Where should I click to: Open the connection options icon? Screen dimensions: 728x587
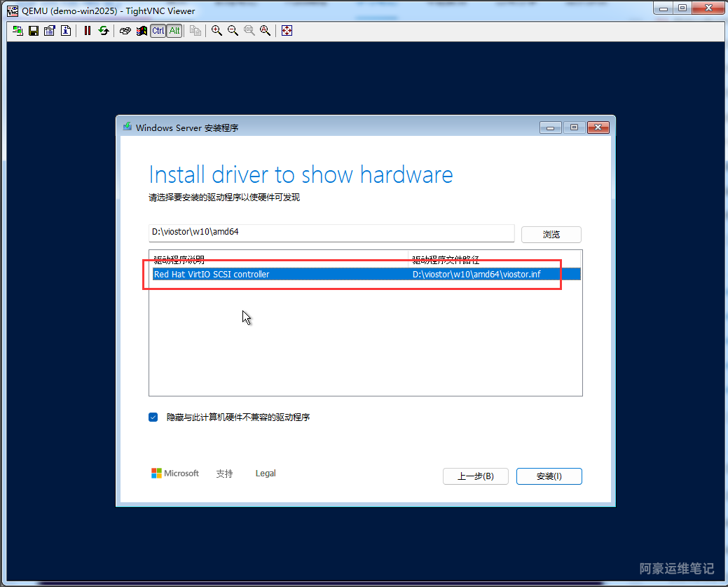pyautogui.click(x=50, y=31)
